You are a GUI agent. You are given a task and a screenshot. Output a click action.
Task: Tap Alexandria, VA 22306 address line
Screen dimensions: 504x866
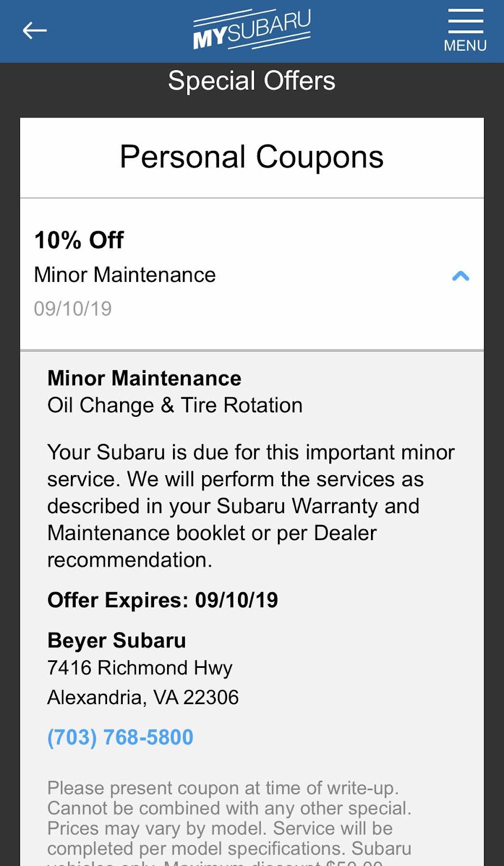coord(143,698)
